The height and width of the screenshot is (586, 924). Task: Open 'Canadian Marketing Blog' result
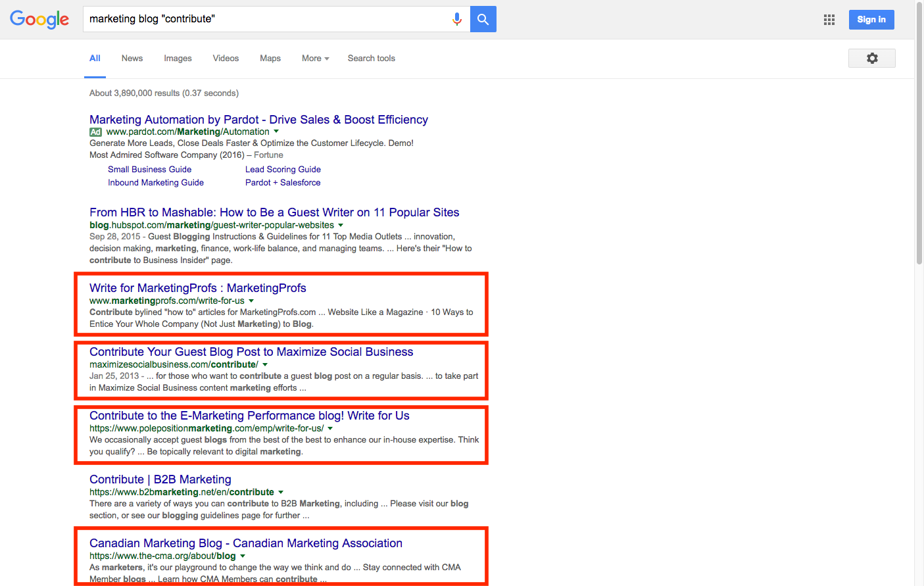point(246,543)
